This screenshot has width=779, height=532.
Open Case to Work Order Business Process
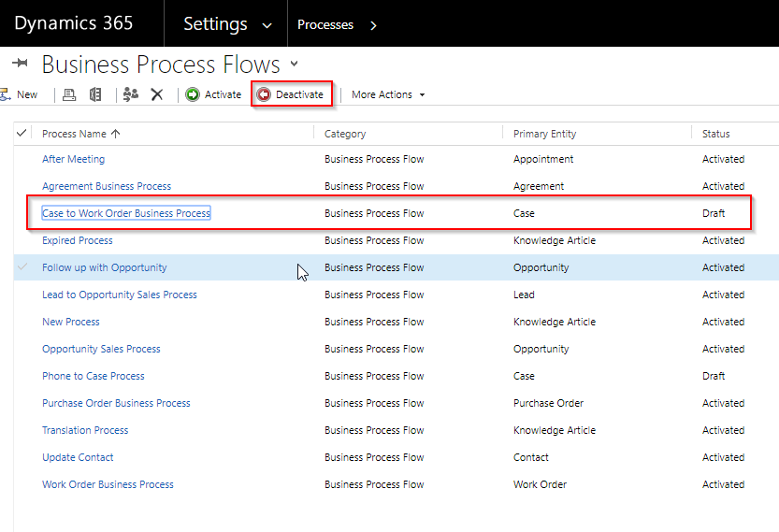tap(126, 213)
